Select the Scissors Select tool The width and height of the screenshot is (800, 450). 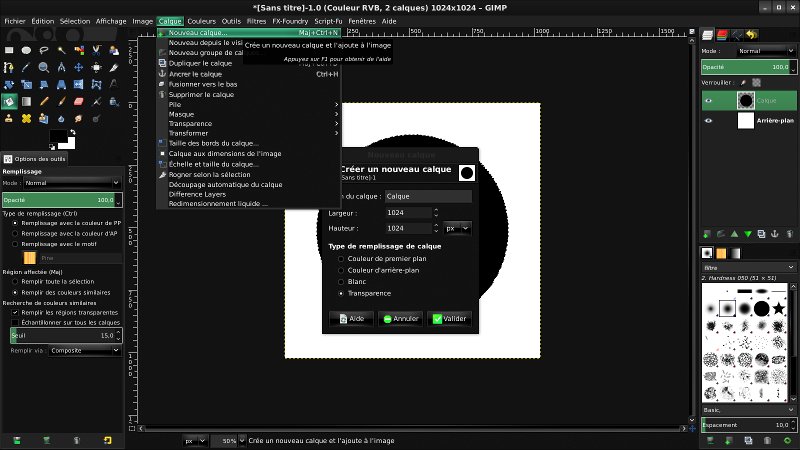click(x=96, y=50)
